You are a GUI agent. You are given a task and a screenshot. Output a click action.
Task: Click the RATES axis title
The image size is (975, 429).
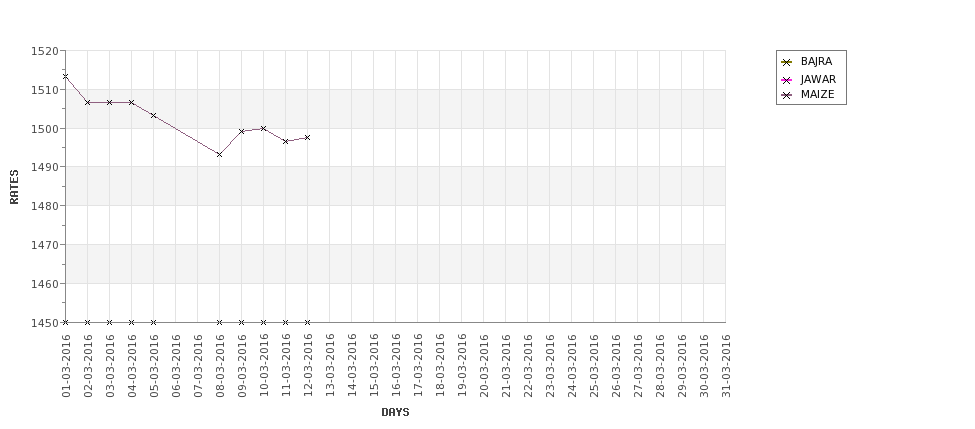[x=14, y=187]
